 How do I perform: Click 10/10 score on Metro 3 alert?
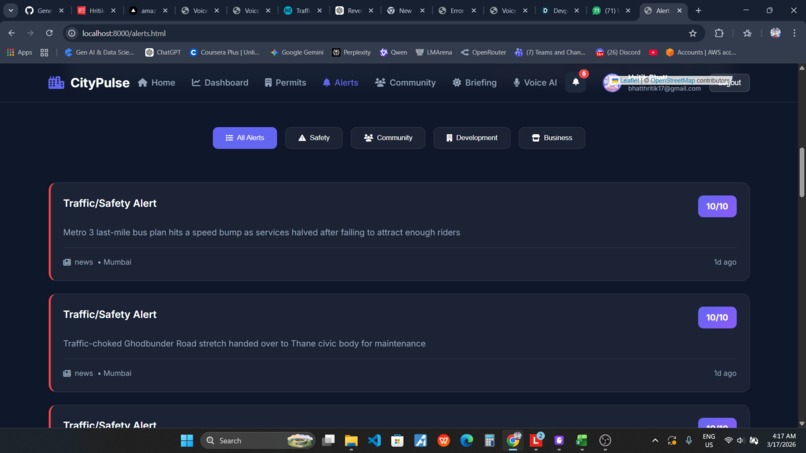(717, 206)
